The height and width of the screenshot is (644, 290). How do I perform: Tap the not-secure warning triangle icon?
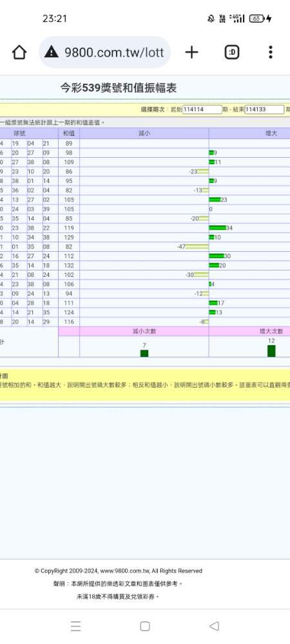(52, 52)
